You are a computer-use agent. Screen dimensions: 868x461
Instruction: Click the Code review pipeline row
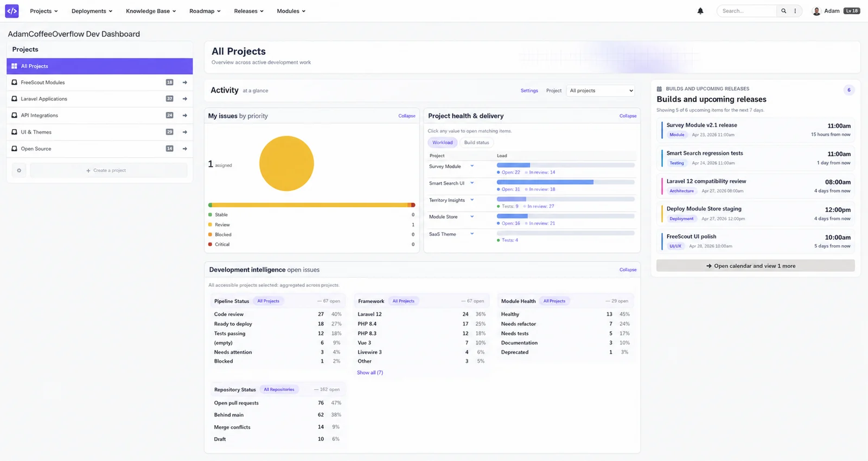coord(278,314)
